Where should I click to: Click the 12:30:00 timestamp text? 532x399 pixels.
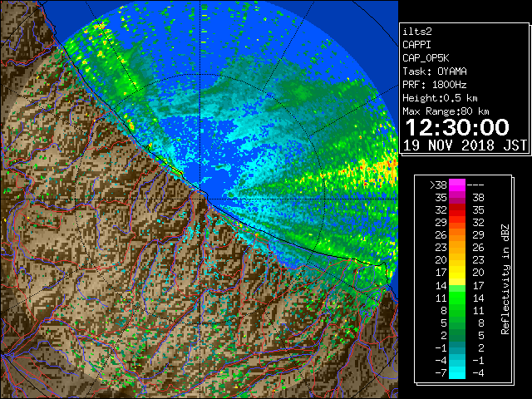[x=457, y=127]
